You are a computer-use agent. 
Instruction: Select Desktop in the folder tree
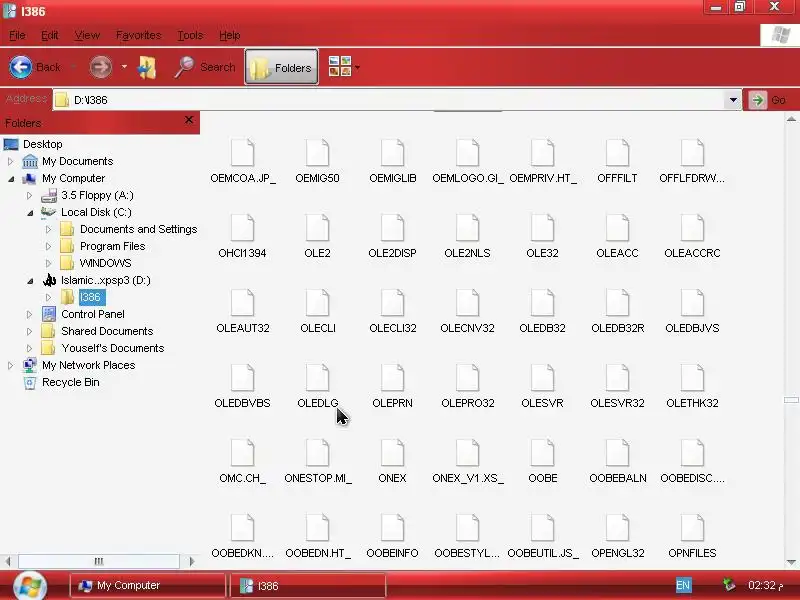click(42, 144)
